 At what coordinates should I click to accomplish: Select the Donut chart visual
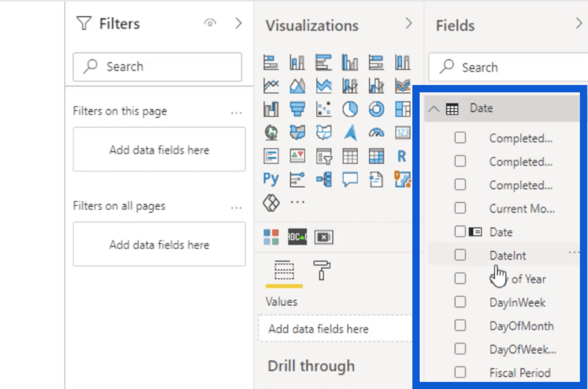pos(376,109)
